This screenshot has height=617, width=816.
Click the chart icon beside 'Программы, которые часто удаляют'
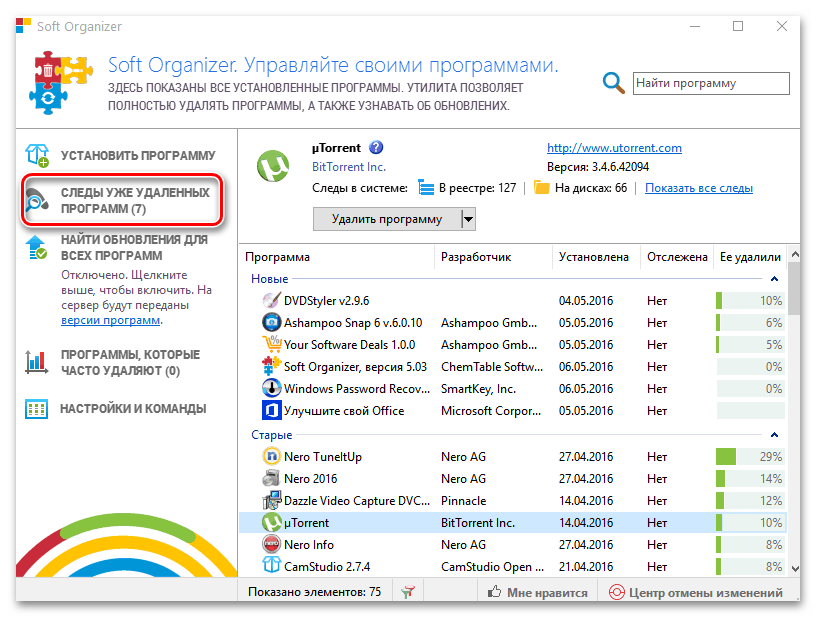coord(34,357)
